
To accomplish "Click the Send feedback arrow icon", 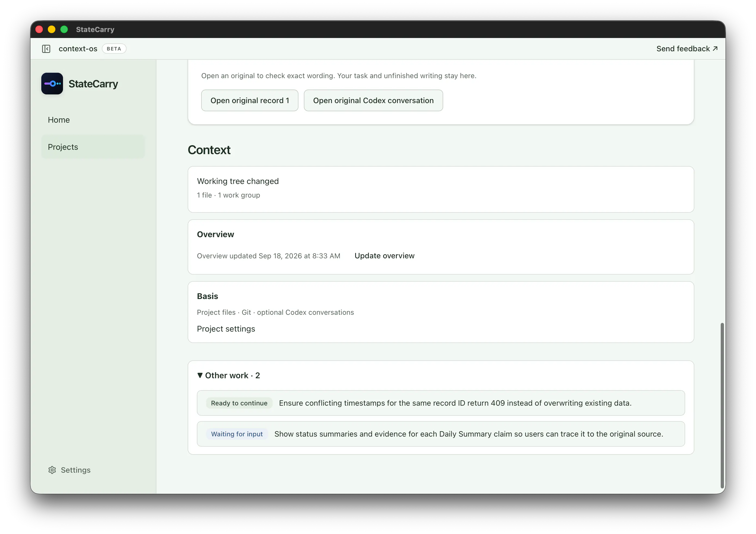I will pos(715,48).
